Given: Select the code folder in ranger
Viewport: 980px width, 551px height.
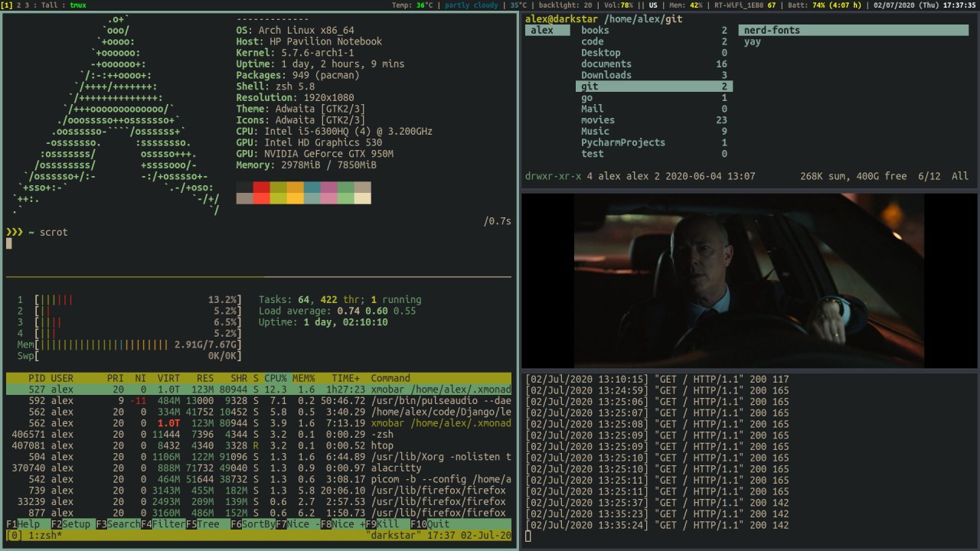Looking at the screenshot, I should click(x=654, y=42).
